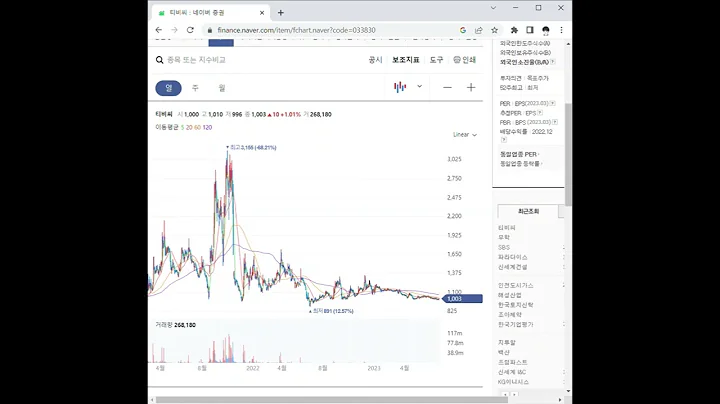
Task: Open 인천도시가스 in recent list
Action: [516, 286]
